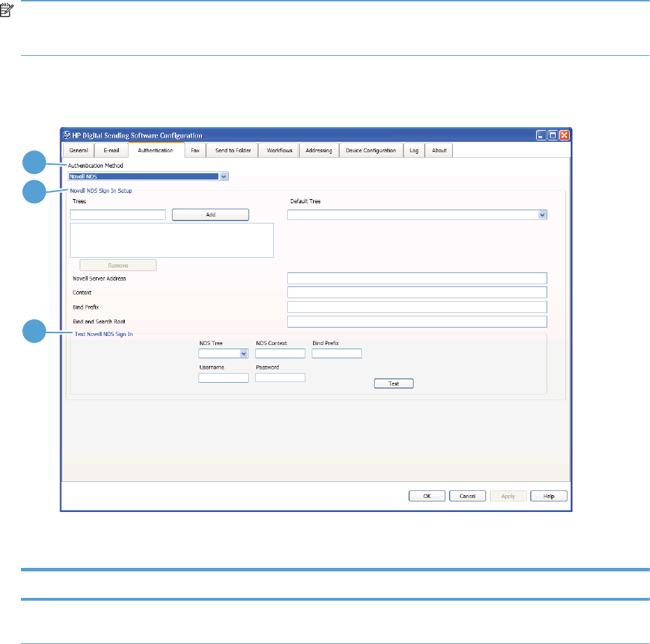
Task: Open the Default Tree dropdown
Action: (542, 214)
